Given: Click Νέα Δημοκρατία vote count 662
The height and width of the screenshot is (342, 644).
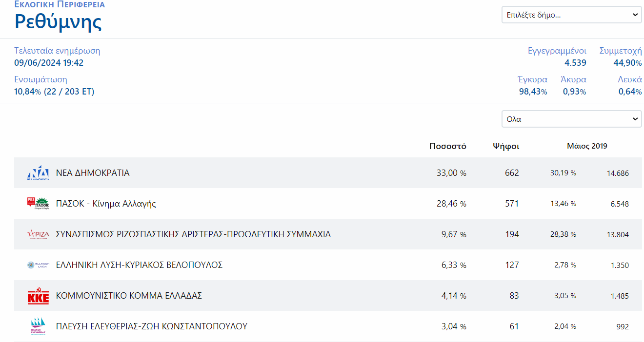Looking at the screenshot, I should pyautogui.click(x=512, y=173).
